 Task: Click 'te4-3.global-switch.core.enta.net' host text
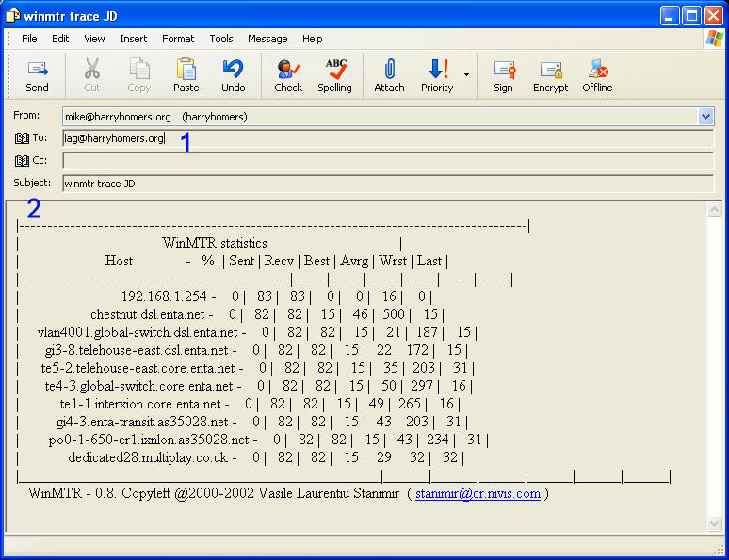coord(139,386)
